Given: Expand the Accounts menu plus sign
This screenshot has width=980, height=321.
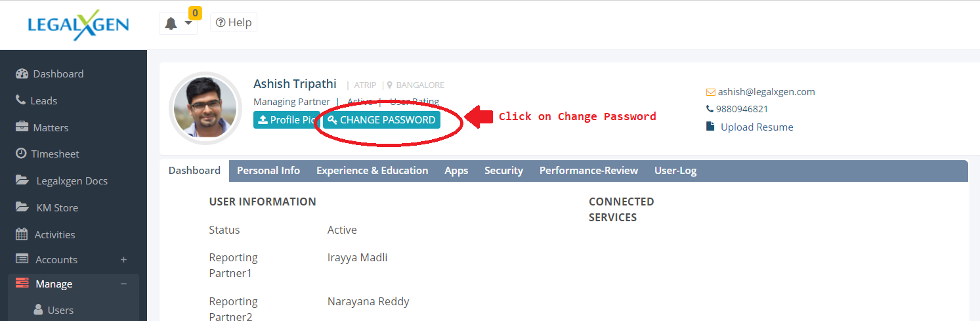Looking at the screenshot, I should pyautogui.click(x=123, y=260).
